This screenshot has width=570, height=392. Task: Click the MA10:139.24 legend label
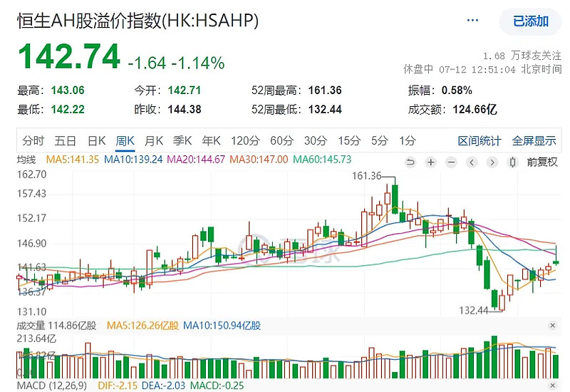[x=133, y=160]
